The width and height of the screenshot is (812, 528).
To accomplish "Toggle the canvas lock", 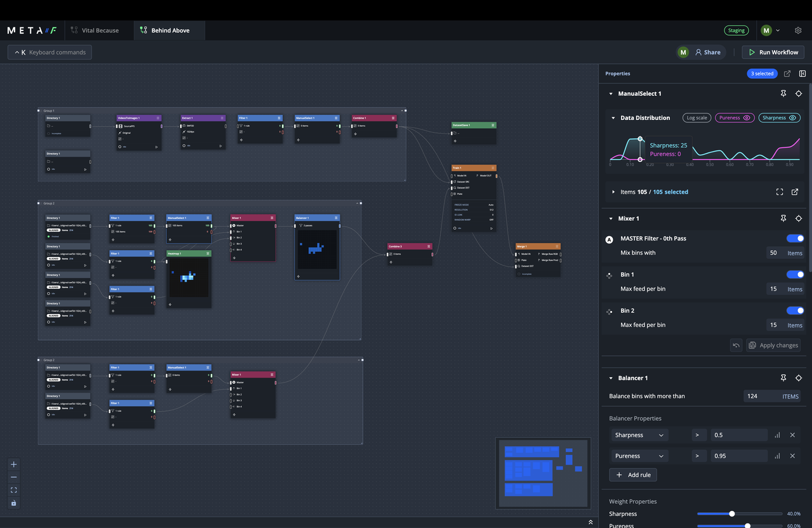I will point(14,503).
